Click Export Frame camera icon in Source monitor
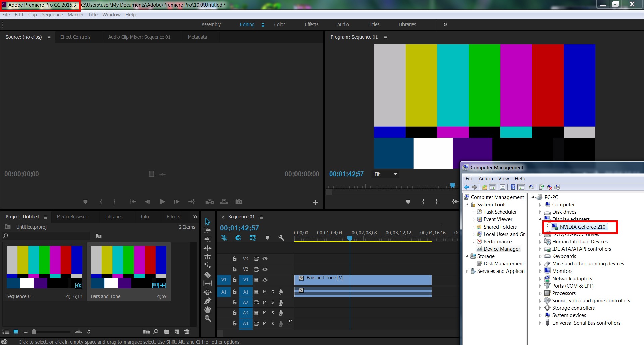 pos(239,202)
